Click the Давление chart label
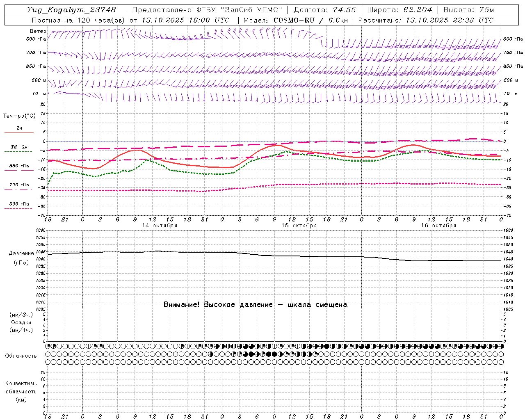 (21, 253)
